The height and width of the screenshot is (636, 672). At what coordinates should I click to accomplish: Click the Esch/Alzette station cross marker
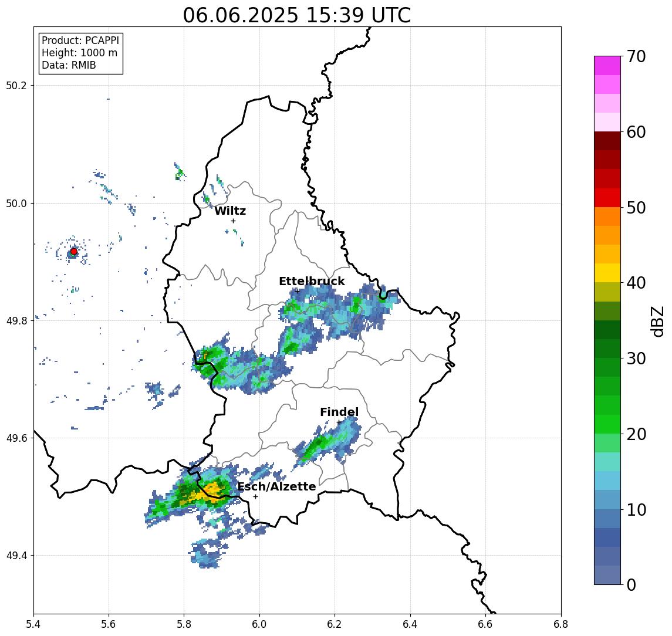[256, 497]
